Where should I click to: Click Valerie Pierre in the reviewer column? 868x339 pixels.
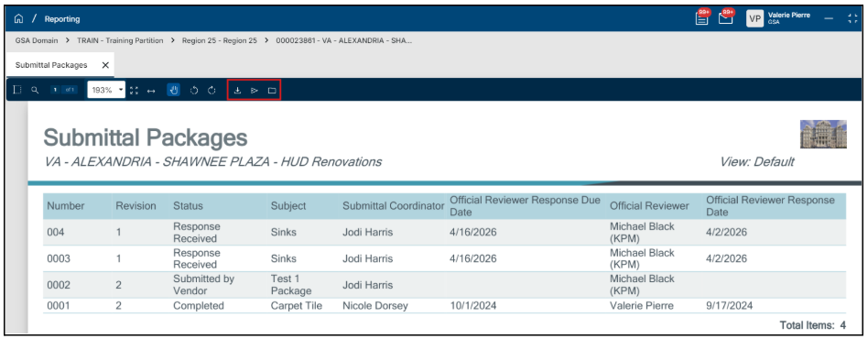(642, 306)
